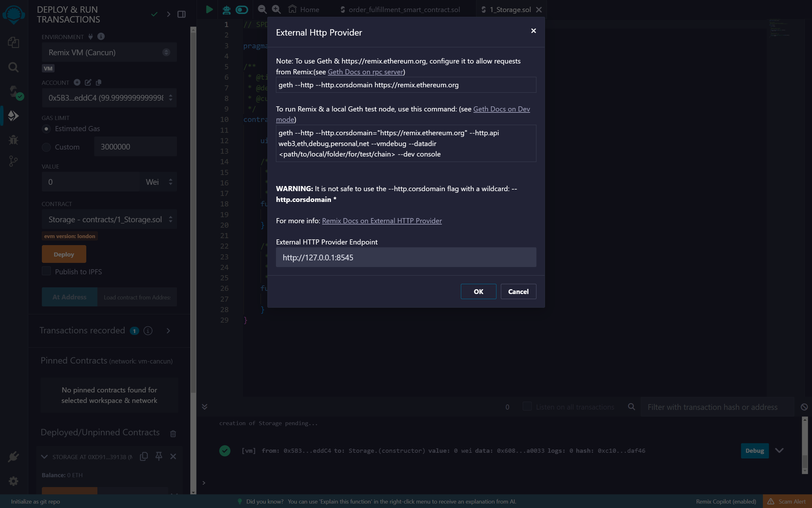The image size is (812, 508).
Task: Toggle the side panel layout icon
Action: (x=181, y=14)
